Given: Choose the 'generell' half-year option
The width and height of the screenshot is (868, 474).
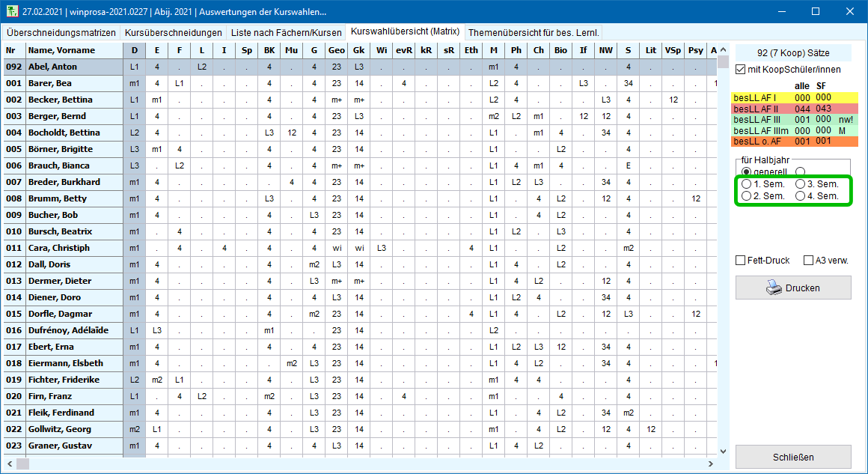Looking at the screenshot, I should (746, 171).
